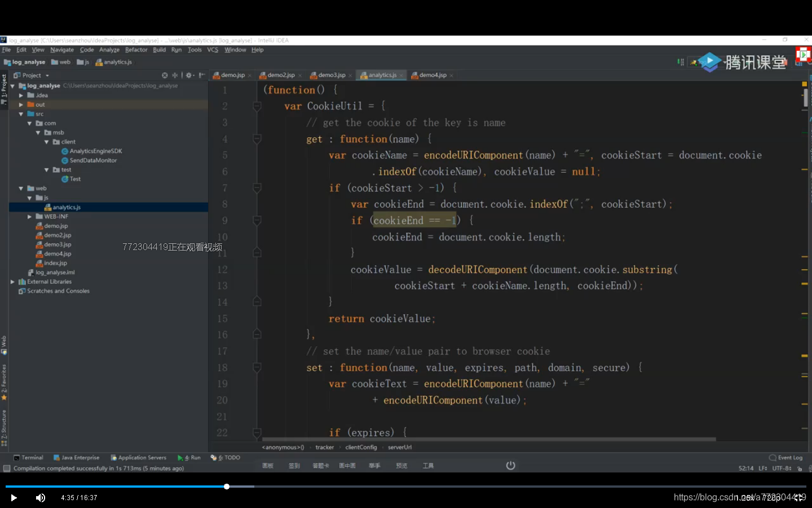Image resolution: width=812 pixels, height=508 pixels.
Task: Open the Edit menu
Action: click(x=21, y=50)
